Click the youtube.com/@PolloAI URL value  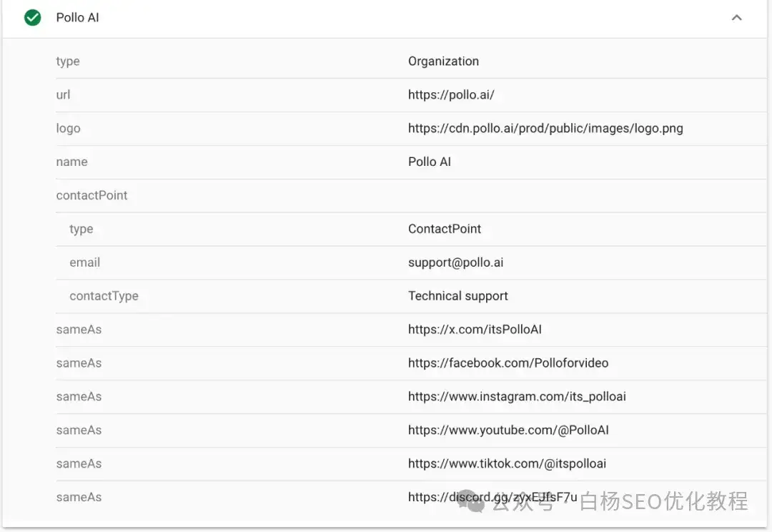508,430
